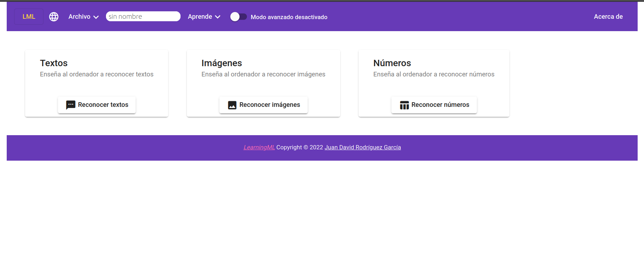Viewport: 644px width, 253px height.
Task: Click 'Modo avanzado desactivado' label
Action: click(x=289, y=17)
